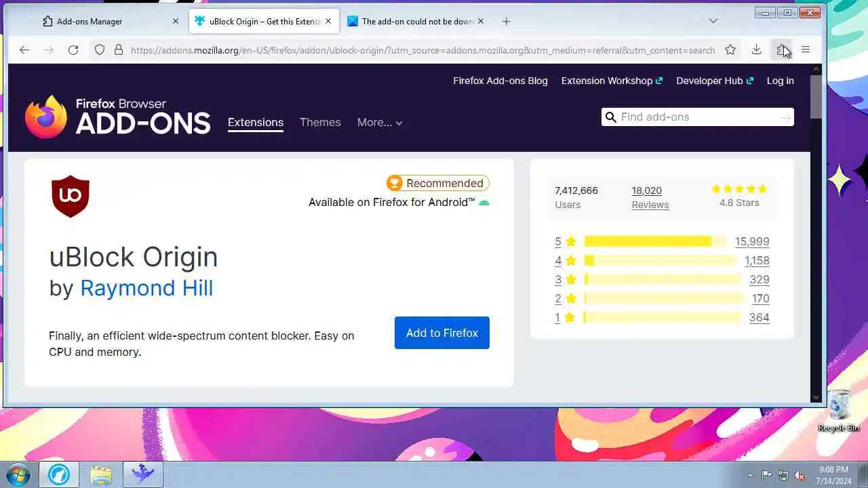The height and width of the screenshot is (488, 868).
Task: Click the Recommended badge
Action: pos(437,183)
